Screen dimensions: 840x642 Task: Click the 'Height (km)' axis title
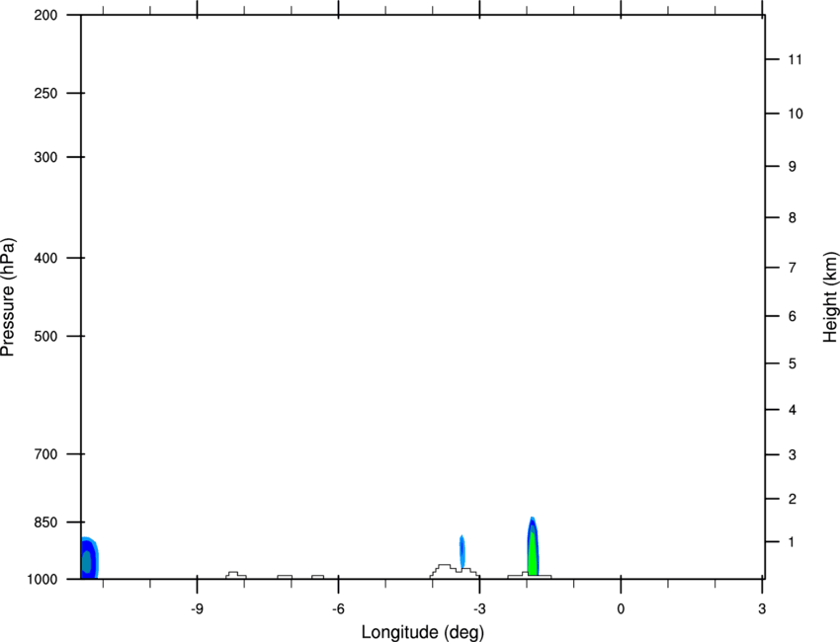click(x=831, y=296)
